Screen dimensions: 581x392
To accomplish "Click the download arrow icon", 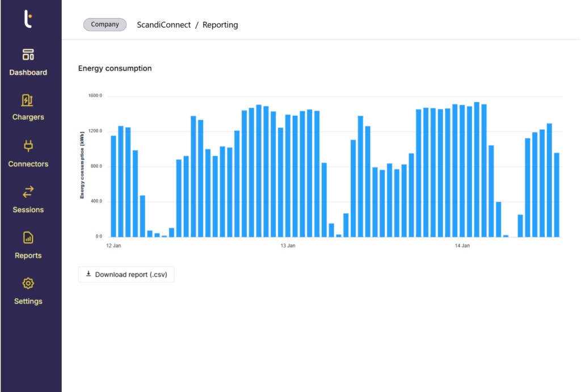I will click(x=89, y=274).
